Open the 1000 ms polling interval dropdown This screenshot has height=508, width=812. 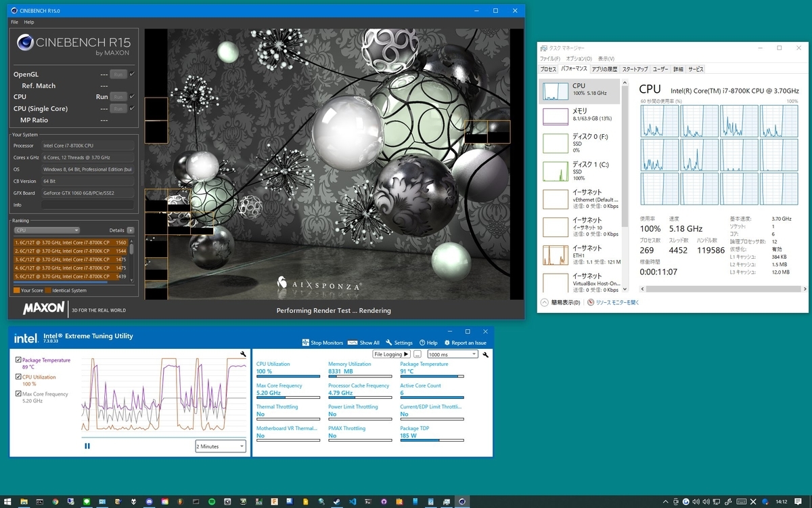click(452, 354)
